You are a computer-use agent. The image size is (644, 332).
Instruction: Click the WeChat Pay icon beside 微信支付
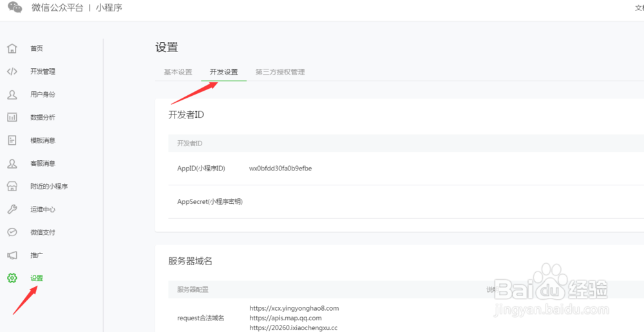(12, 232)
